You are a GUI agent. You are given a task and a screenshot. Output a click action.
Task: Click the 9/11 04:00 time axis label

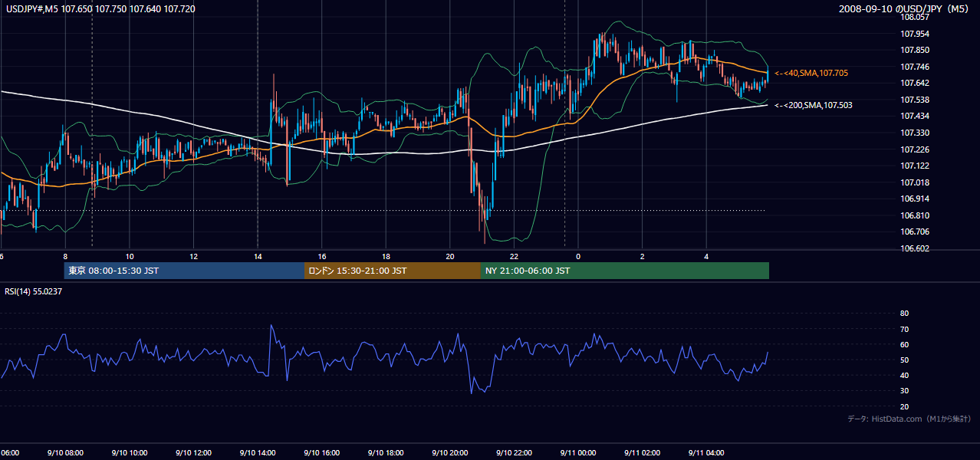705,453
